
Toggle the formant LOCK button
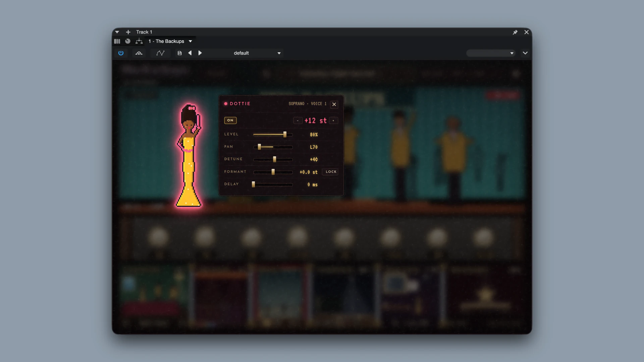pos(331,172)
